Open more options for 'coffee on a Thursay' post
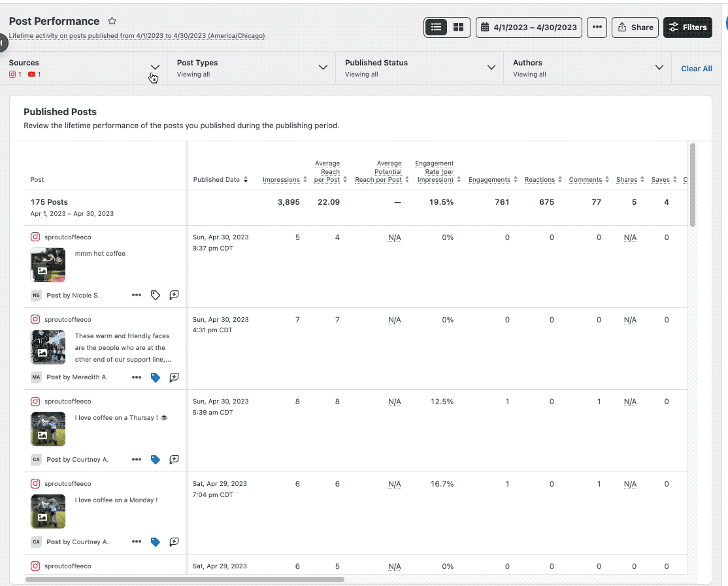 pyautogui.click(x=136, y=460)
